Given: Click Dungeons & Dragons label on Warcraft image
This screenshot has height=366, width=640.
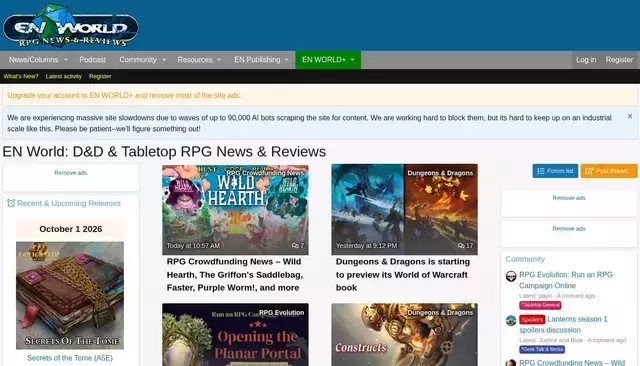Looking at the screenshot, I should (440, 173).
